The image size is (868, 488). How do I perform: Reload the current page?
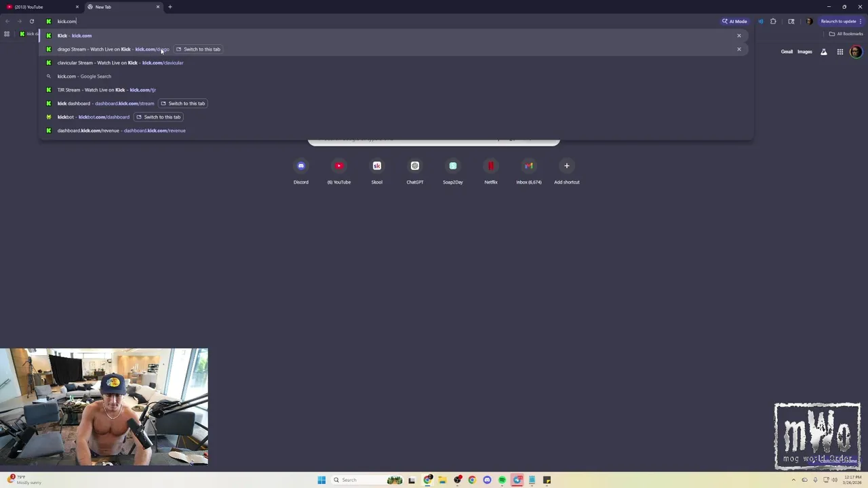point(32,21)
